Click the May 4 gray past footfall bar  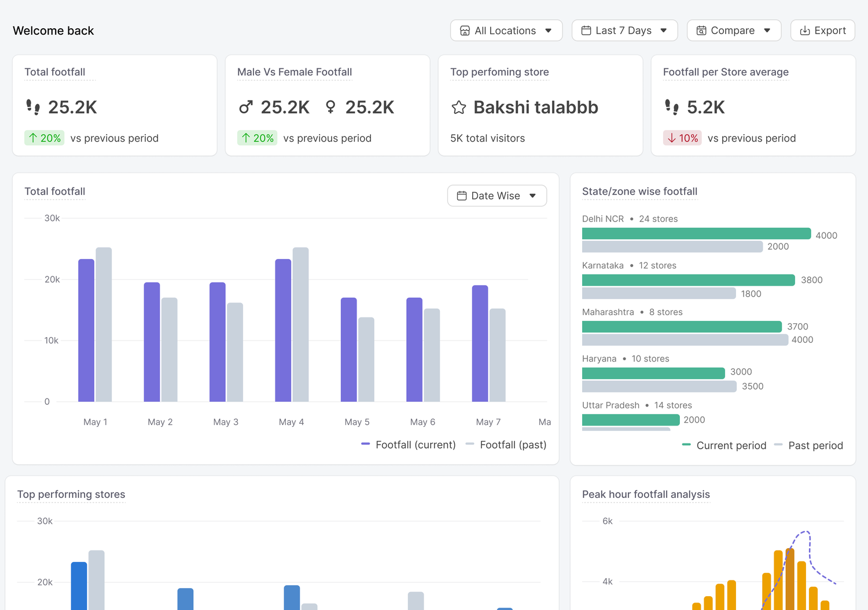(301, 324)
